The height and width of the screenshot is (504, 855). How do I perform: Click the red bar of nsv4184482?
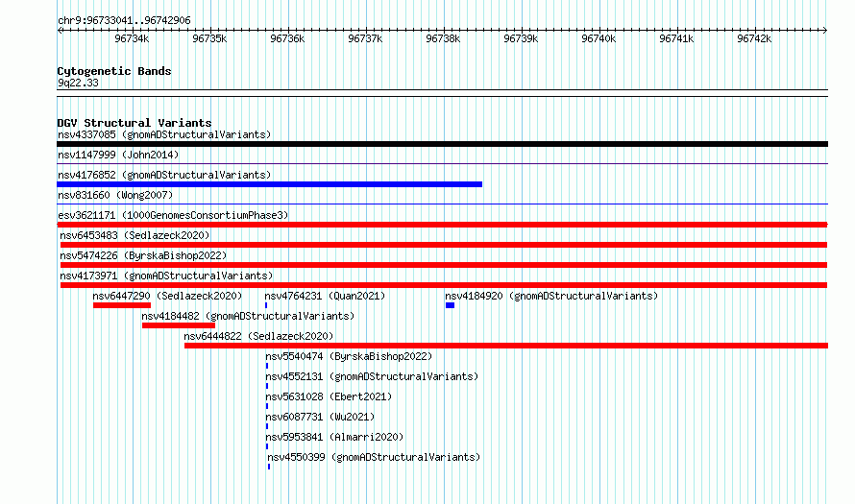tap(179, 325)
